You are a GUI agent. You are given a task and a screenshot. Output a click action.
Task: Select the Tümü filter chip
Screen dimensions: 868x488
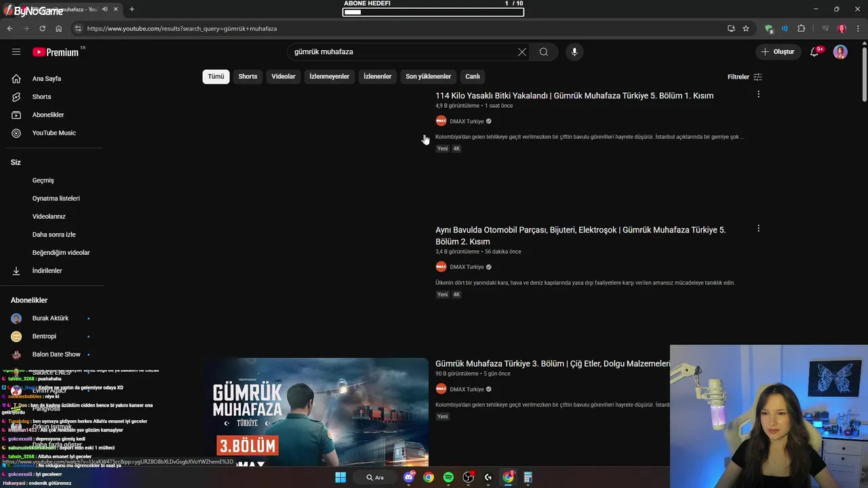coord(216,77)
